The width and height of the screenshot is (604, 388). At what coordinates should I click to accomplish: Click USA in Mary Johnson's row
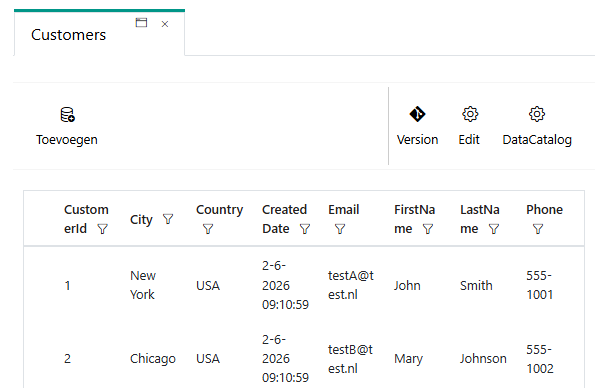(x=208, y=359)
